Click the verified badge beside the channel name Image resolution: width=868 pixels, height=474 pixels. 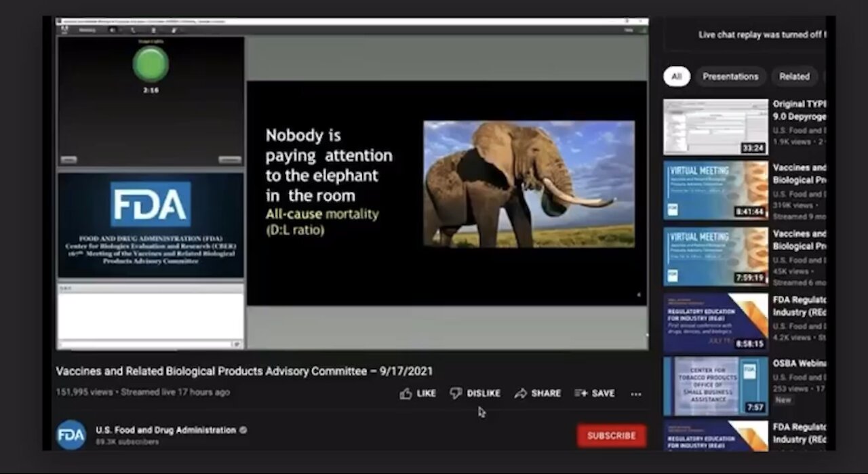click(x=243, y=430)
